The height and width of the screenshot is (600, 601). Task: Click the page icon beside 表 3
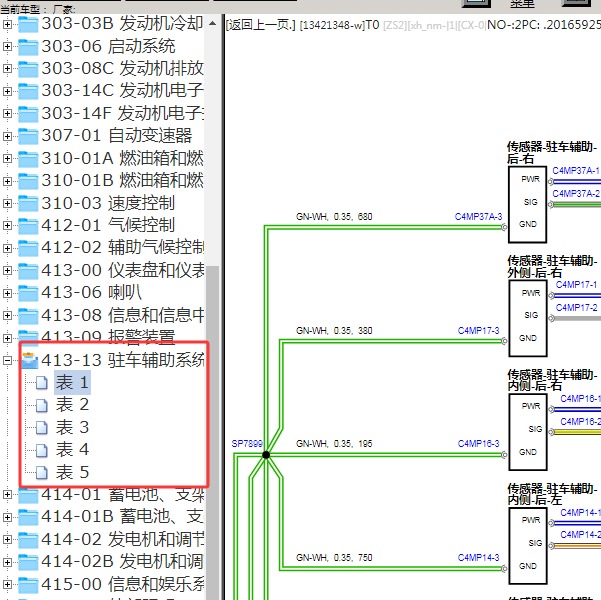pos(42,427)
